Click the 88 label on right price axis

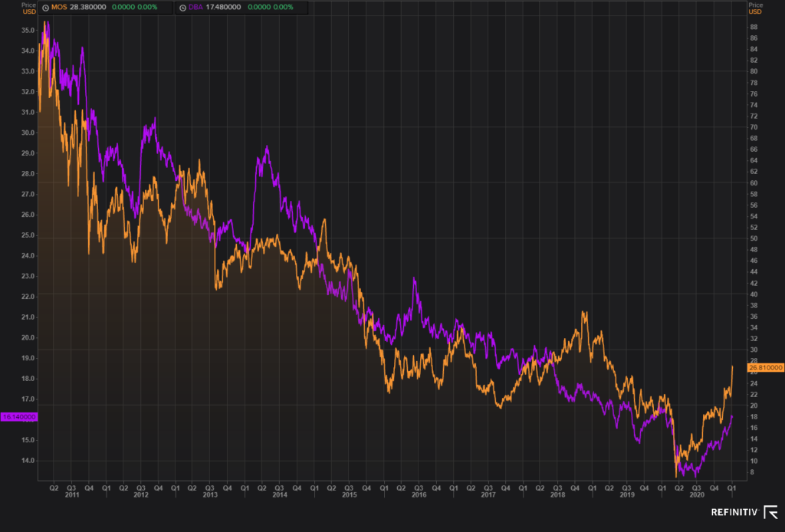[x=754, y=27]
